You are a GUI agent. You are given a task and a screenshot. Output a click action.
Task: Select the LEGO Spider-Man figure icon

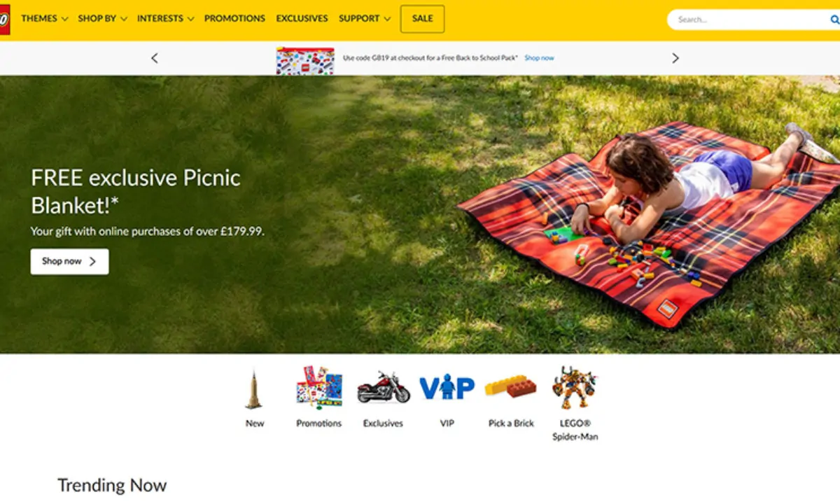[x=575, y=387]
